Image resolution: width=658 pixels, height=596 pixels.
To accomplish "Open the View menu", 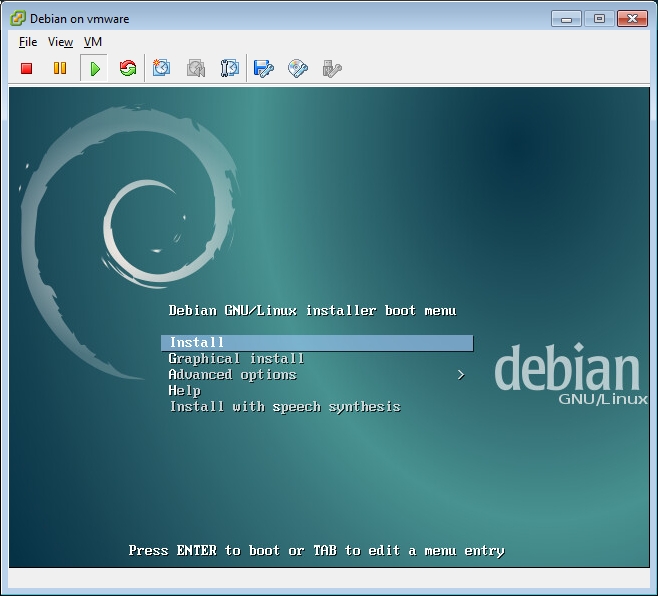I will 60,42.
